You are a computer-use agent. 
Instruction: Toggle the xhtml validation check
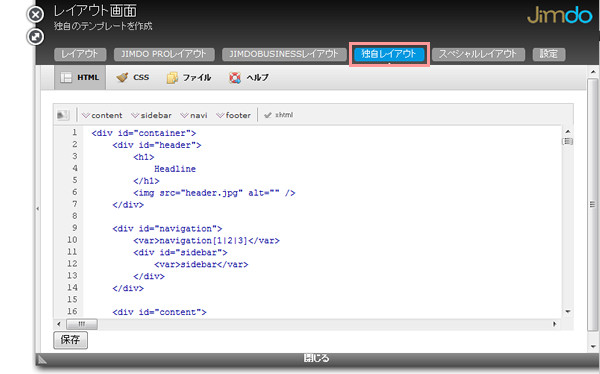click(x=279, y=115)
